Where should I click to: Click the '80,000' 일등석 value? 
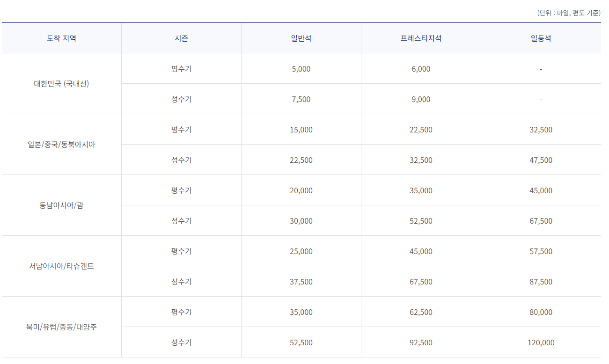[x=541, y=312]
